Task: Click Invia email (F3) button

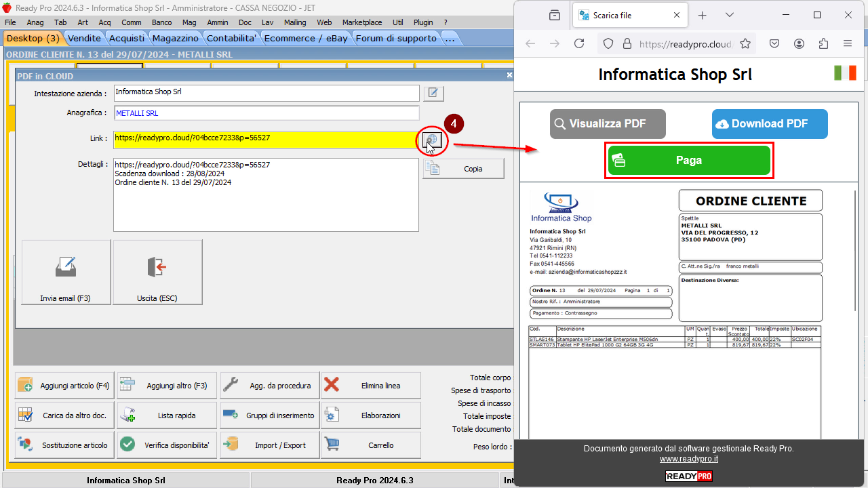Action: point(66,272)
